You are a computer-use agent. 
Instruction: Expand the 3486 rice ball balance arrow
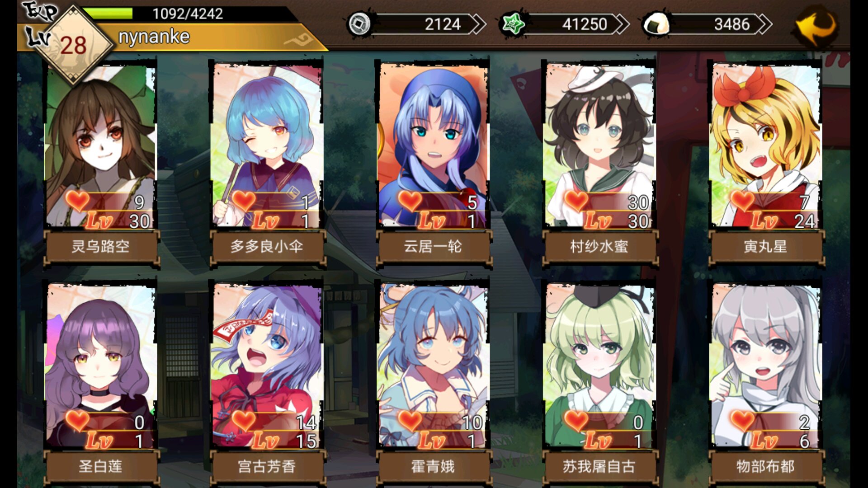(764, 24)
